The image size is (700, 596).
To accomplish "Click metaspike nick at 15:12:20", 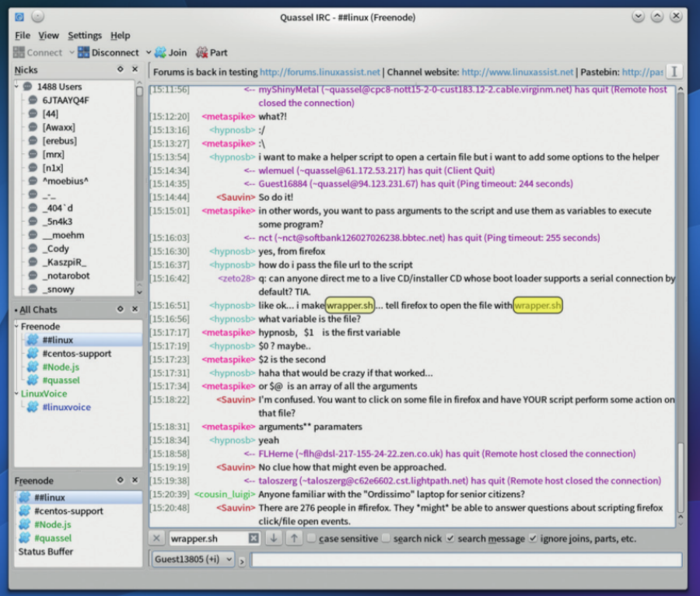I will pyautogui.click(x=228, y=116).
